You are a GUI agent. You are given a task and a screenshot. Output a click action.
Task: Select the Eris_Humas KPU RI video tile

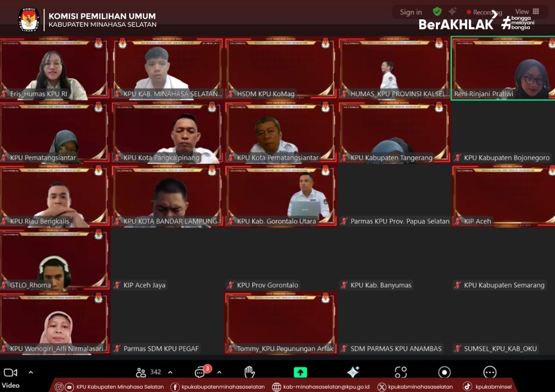(54, 68)
